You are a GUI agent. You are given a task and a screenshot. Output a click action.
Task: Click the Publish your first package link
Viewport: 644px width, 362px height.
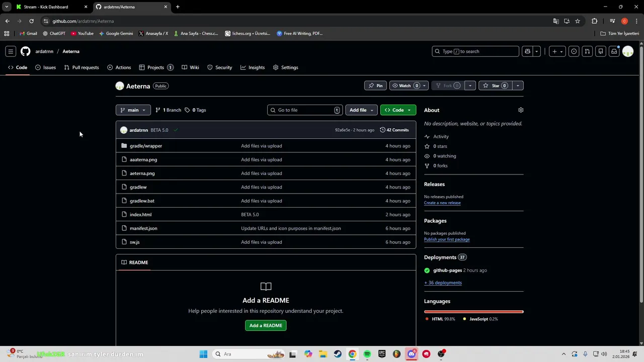[447, 239]
